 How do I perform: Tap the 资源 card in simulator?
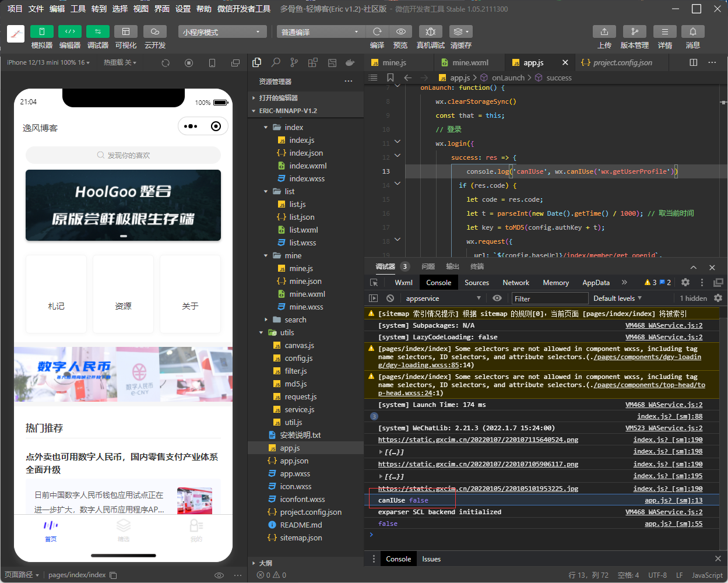point(123,294)
